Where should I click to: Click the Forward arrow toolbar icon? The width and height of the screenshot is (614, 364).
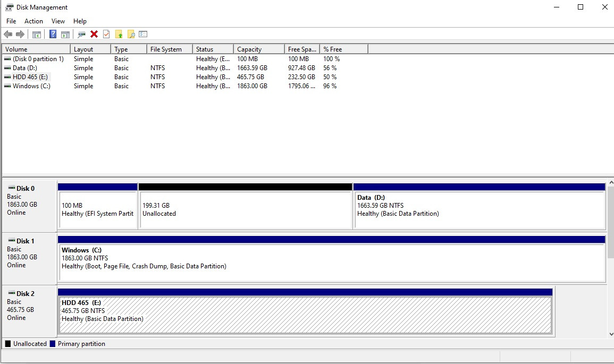pos(20,35)
